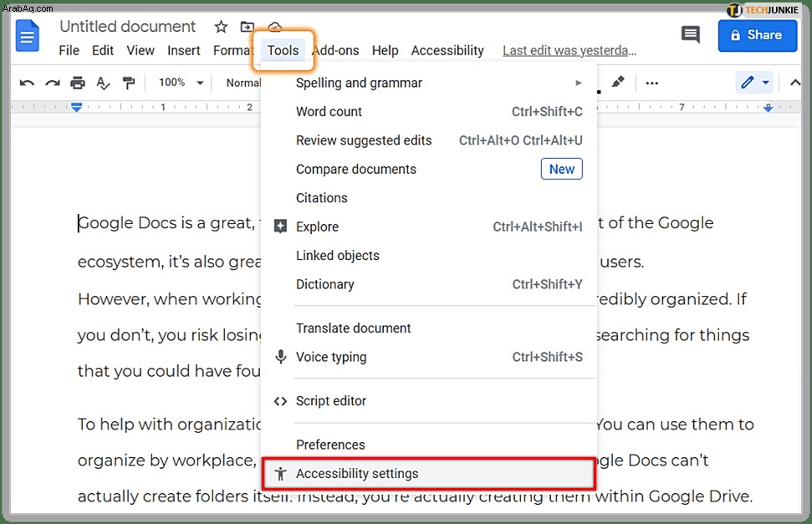The width and height of the screenshot is (812, 524).
Task: Open the Format menu
Action: click(233, 51)
